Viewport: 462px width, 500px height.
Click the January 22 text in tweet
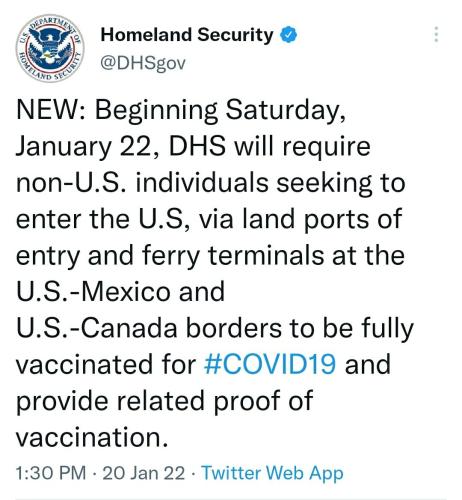[x=86, y=147]
